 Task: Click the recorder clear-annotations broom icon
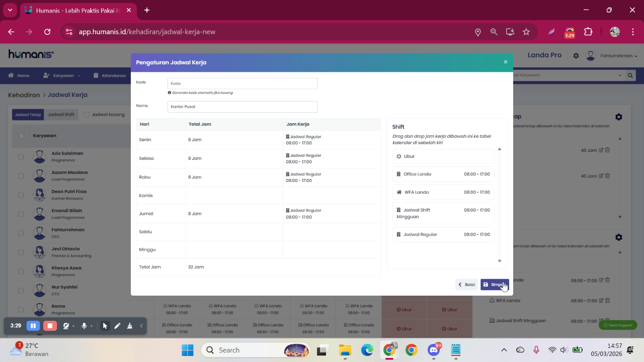[x=129, y=326]
